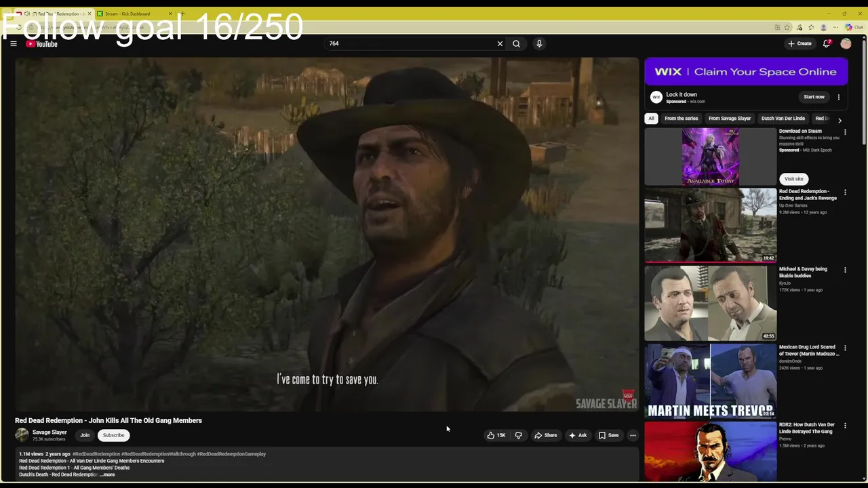Open options for the Wix ad
Viewport: 868px width, 488px height.
pos(838,97)
